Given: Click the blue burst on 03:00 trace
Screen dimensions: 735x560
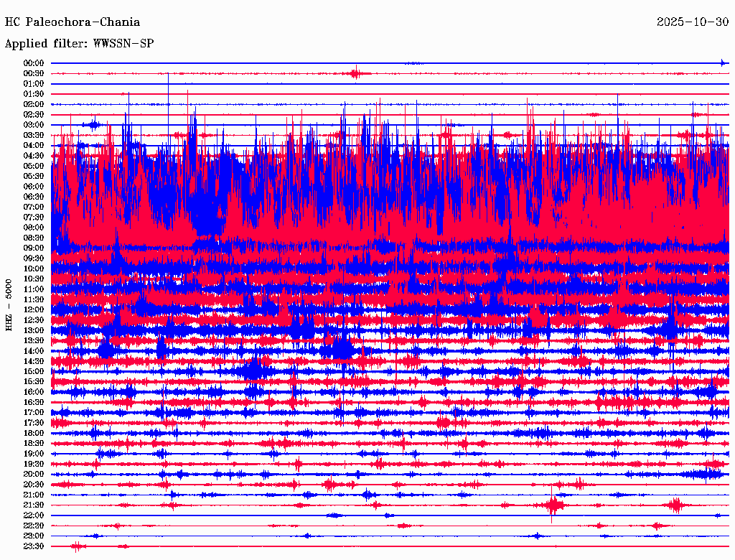Looking at the screenshot, I should (93, 125).
